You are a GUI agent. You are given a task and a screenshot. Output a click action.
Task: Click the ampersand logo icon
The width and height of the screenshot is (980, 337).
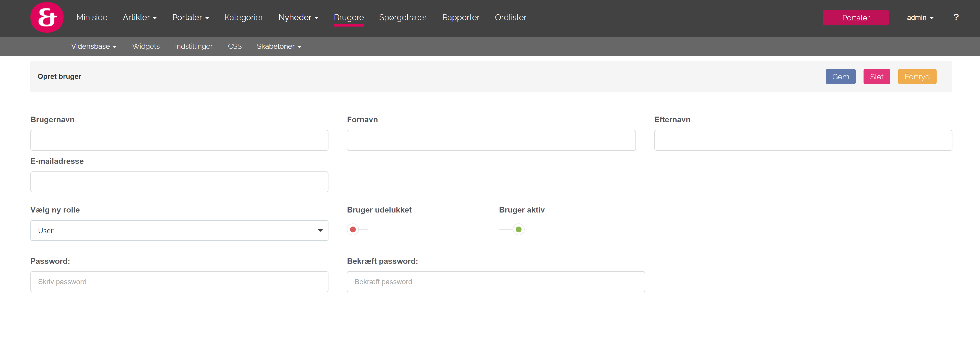pos(47,18)
